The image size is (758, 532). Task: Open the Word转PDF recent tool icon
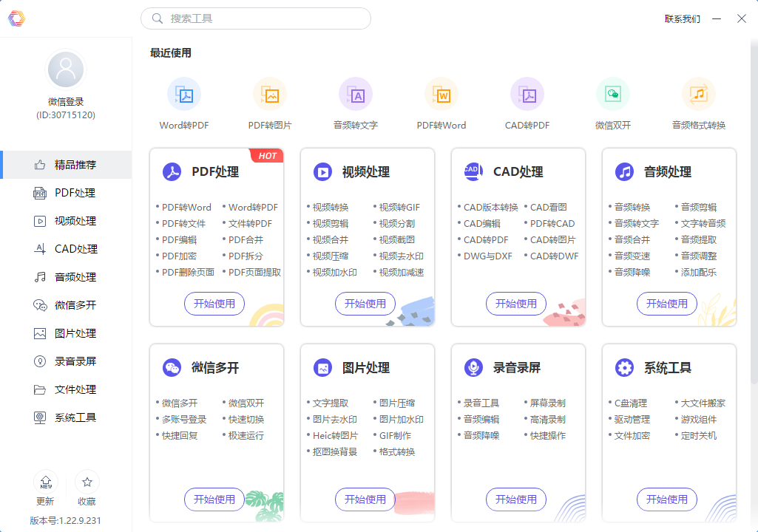[184, 95]
